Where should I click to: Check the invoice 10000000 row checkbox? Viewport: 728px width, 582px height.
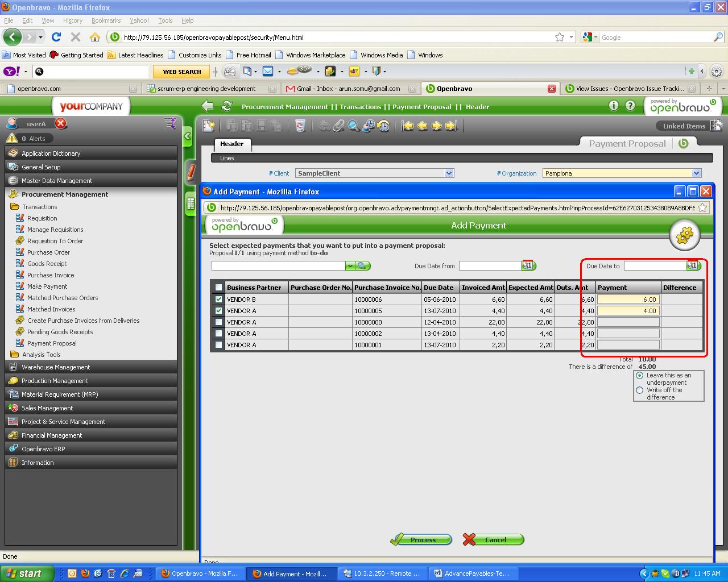pos(219,322)
